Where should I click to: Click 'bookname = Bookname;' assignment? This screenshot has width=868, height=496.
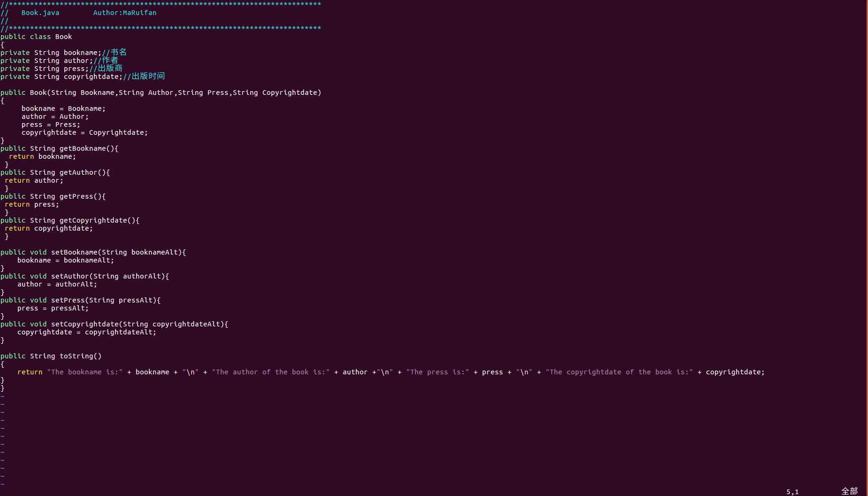click(x=63, y=108)
